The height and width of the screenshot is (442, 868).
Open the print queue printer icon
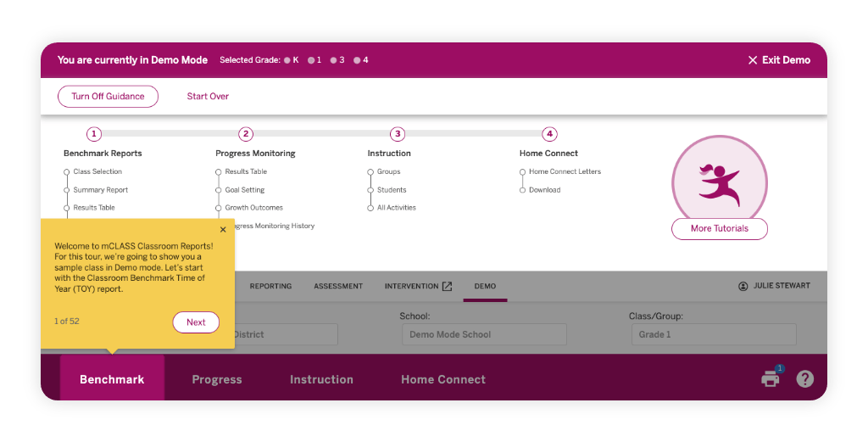point(770,379)
